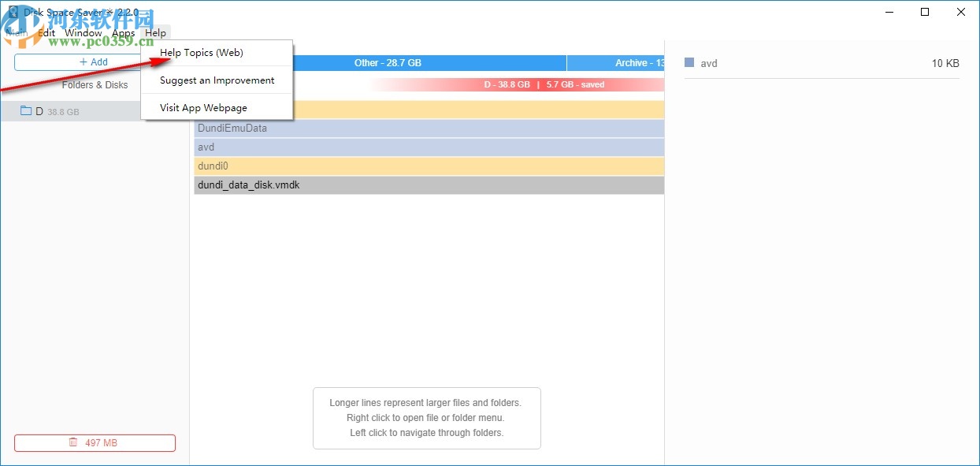Click the avd label in details panel
Image resolution: width=980 pixels, height=466 pixels.
pos(709,63)
